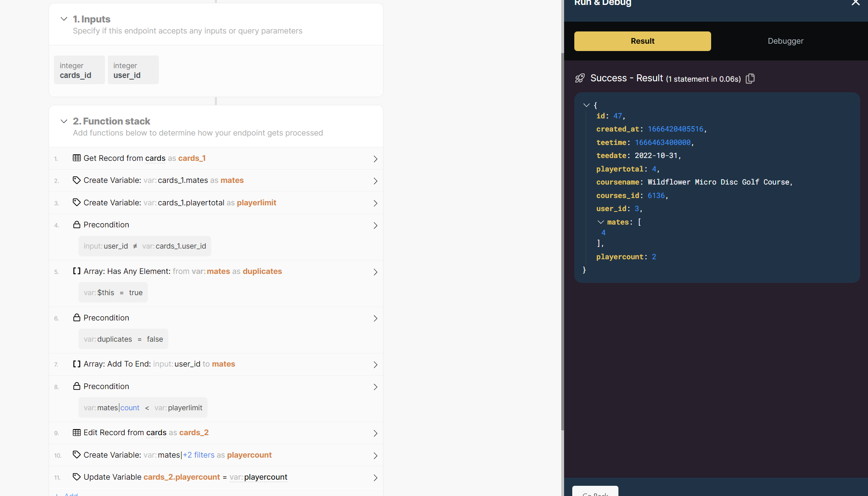Click the lock icon on step 4 Precondition

(76, 225)
